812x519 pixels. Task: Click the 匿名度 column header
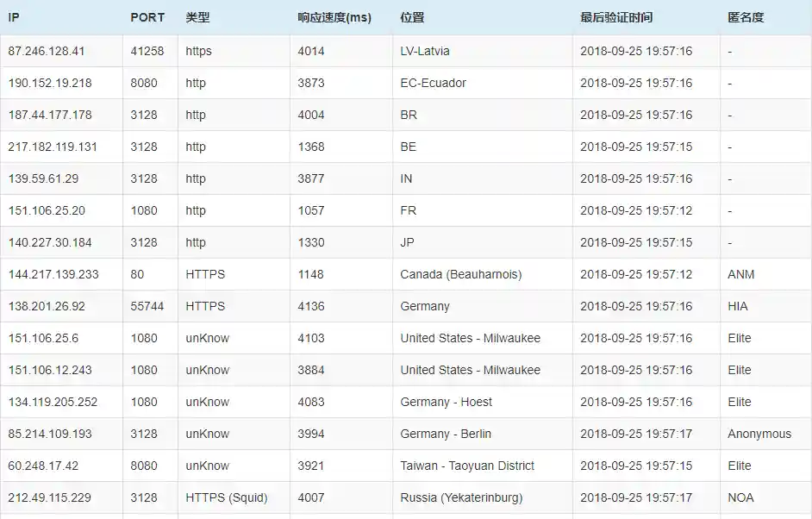(x=746, y=17)
